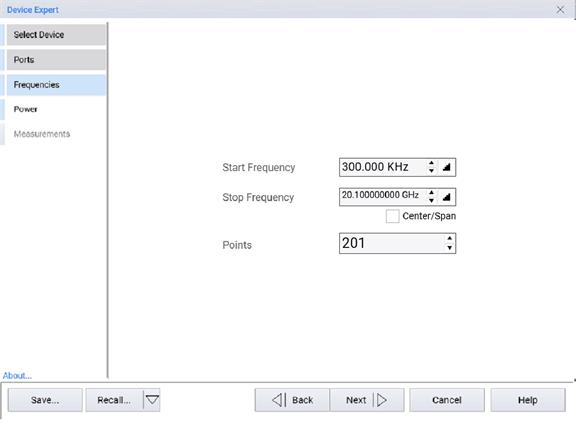Switch to the Ports step
The width and height of the screenshot is (576, 429).
[57, 60]
